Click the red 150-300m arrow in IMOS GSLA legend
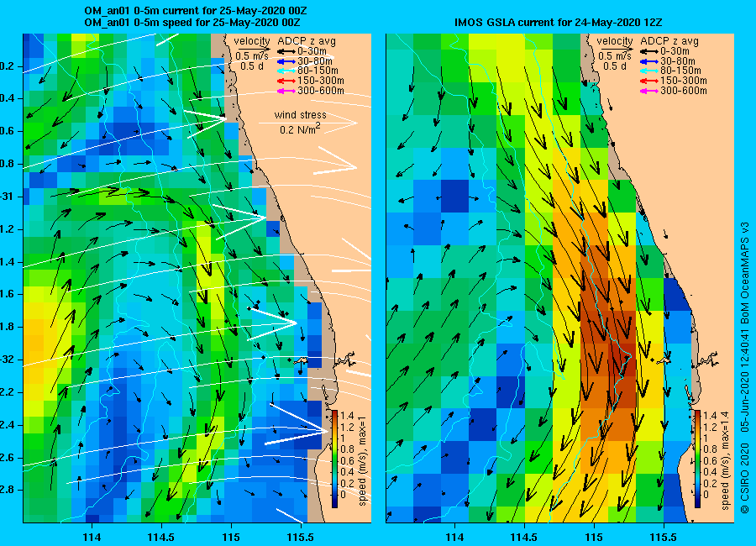The height and width of the screenshot is (546, 756). tap(649, 81)
